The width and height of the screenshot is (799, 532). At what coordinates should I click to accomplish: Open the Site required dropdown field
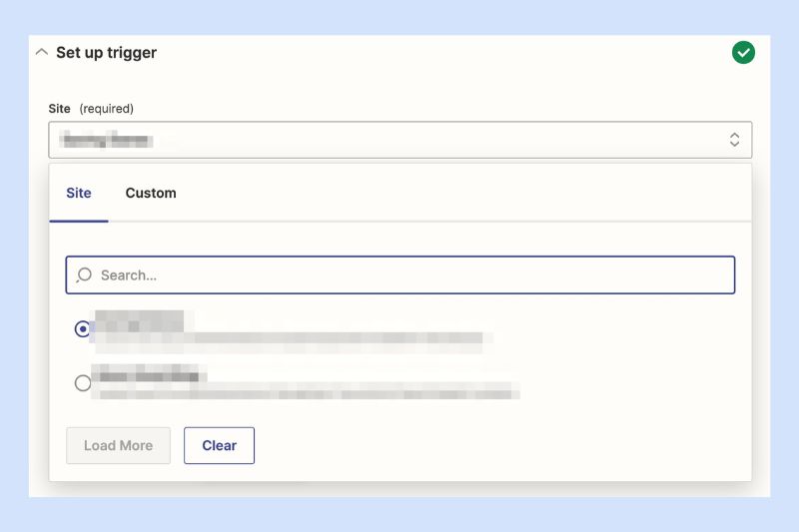pyautogui.click(x=400, y=140)
